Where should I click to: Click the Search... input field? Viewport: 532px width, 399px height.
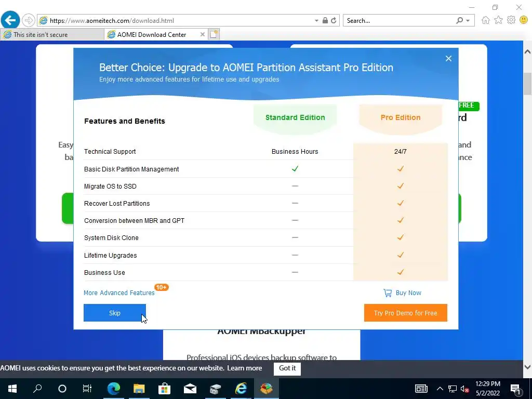pos(398,21)
